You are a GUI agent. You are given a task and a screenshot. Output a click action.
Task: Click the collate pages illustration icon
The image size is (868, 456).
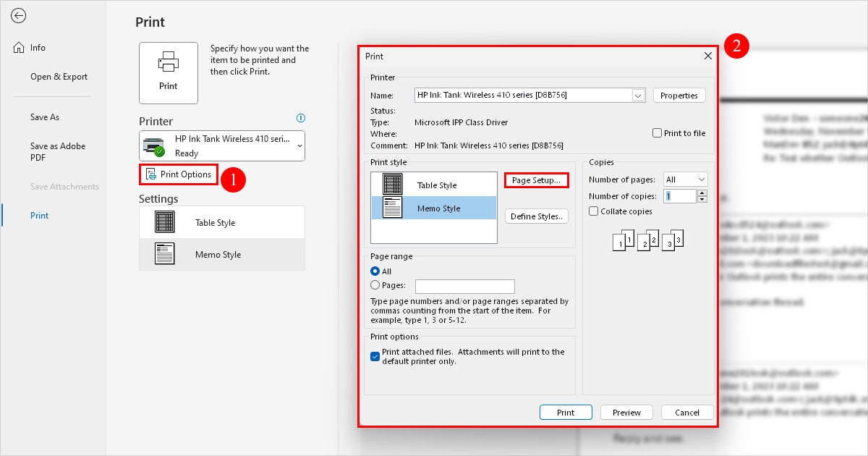coord(647,240)
